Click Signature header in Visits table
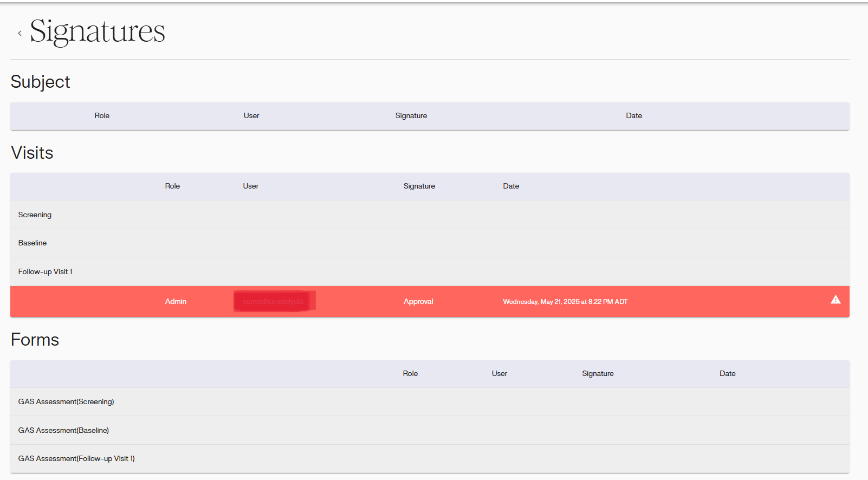868x480 pixels. click(419, 186)
